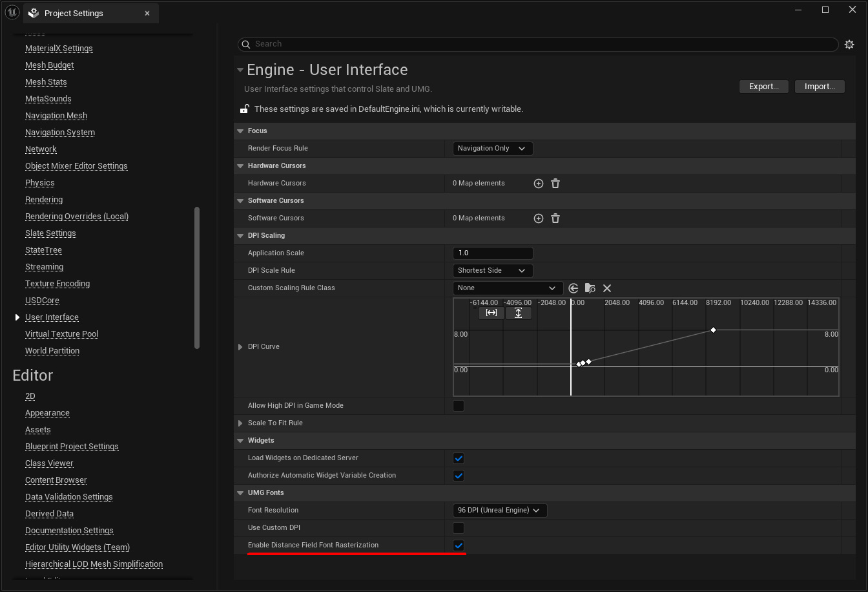868x592 pixels.
Task: Enable Allow High DPI in Game Mode
Action: tap(459, 406)
